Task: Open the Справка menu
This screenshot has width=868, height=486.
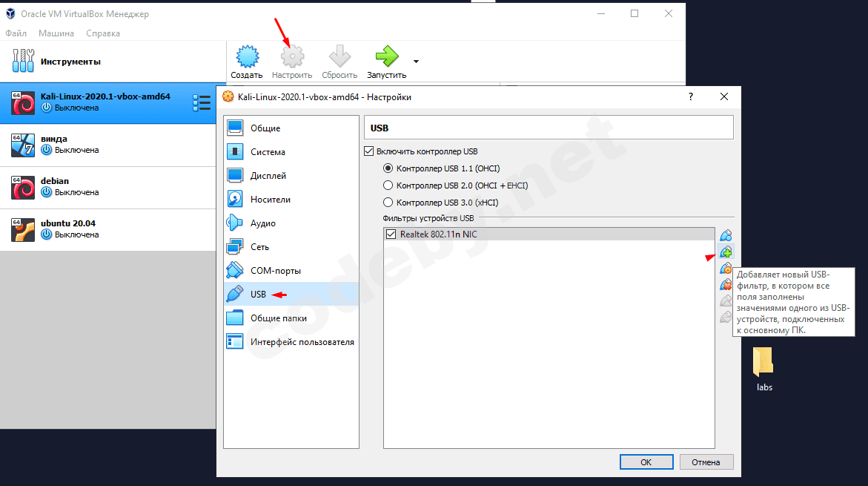Action: tap(103, 33)
